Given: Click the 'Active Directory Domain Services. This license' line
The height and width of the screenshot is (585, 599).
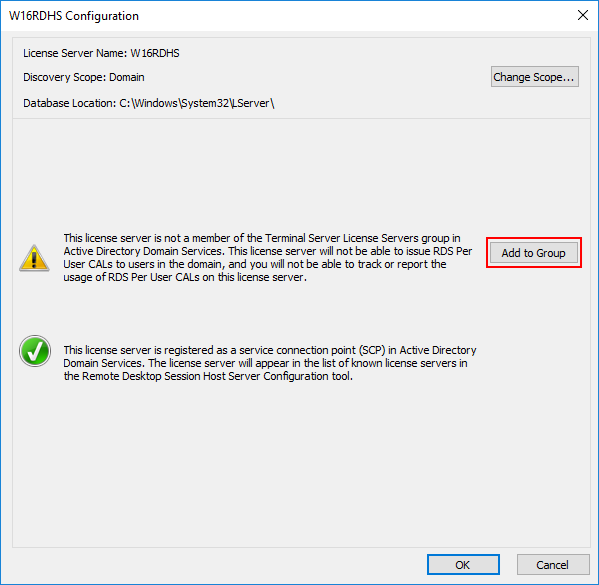Looking at the screenshot, I should (268, 251).
